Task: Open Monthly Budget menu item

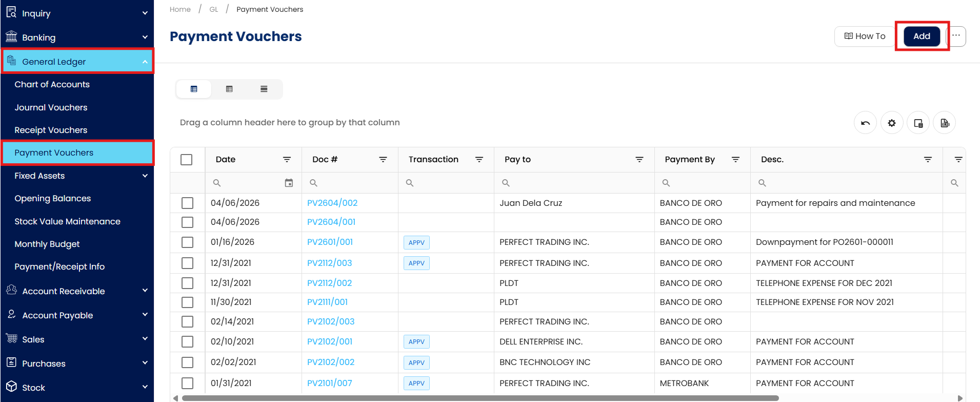Action: (x=47, y=244)
